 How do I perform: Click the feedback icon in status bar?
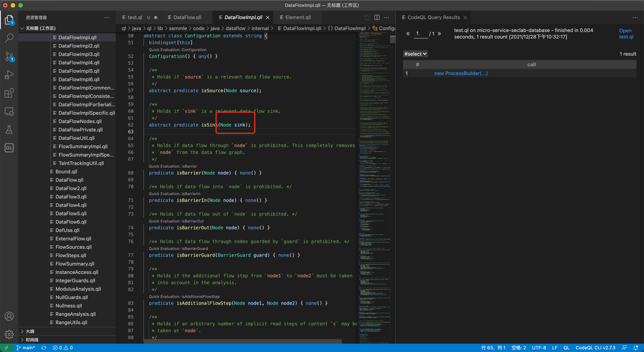[x=624, y=348]
